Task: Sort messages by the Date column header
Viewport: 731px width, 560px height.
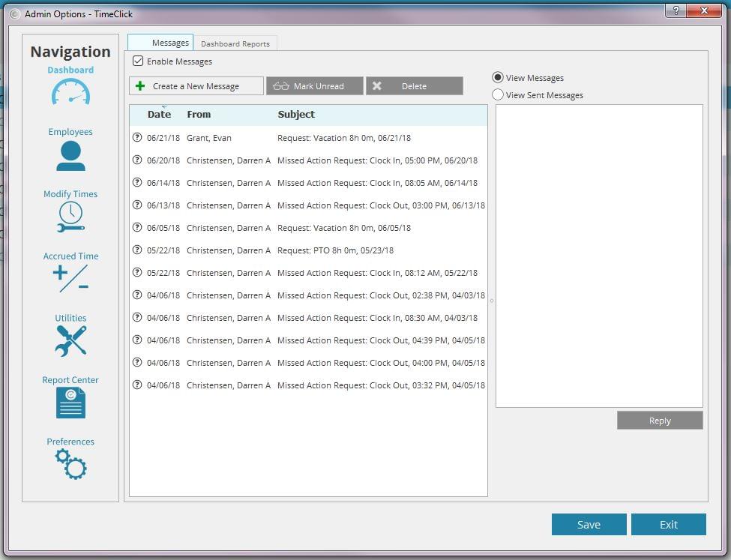Action: click(159, 115)
